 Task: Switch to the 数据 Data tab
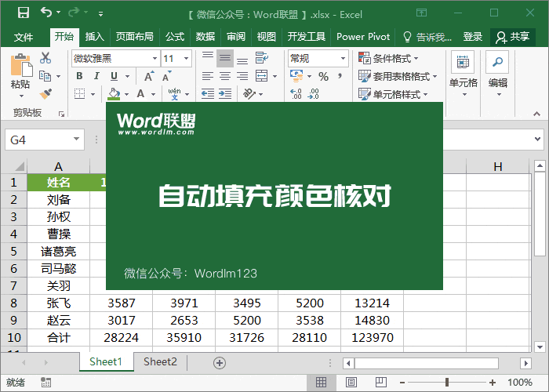[x=205, y=36]
